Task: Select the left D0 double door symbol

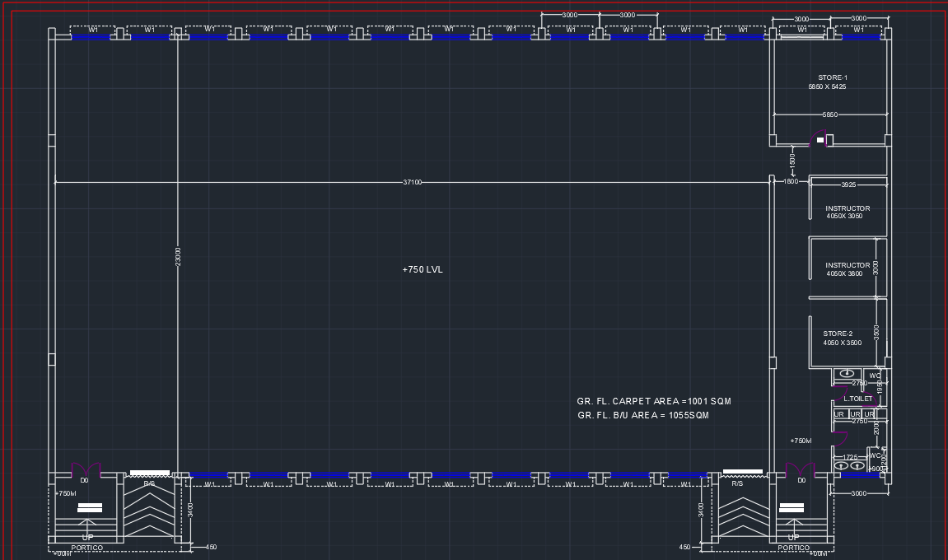Action: point(86,470)
